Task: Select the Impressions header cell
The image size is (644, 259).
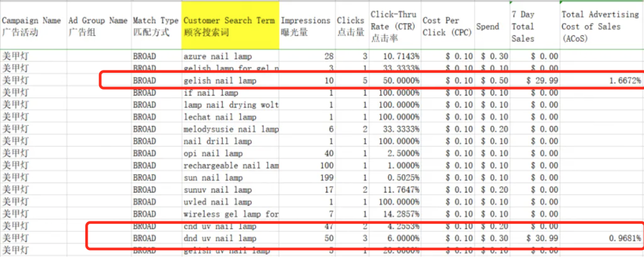Action: 307,26
